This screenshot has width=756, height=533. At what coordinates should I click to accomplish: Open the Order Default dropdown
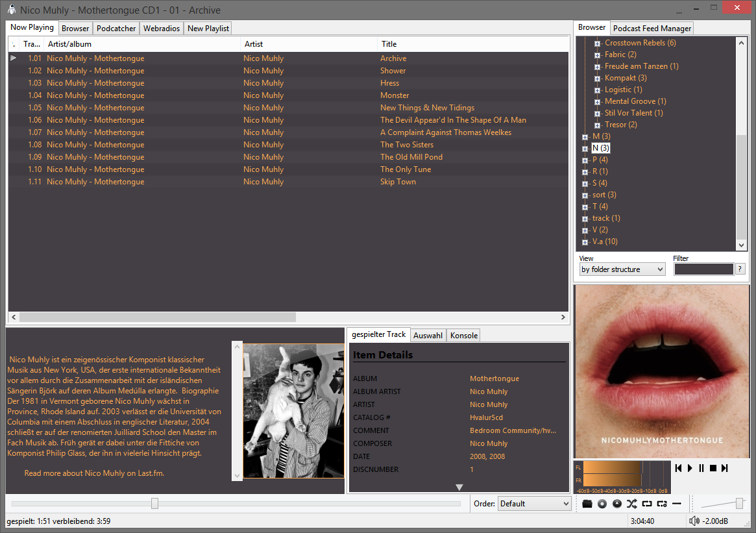(x=534, y=504)
